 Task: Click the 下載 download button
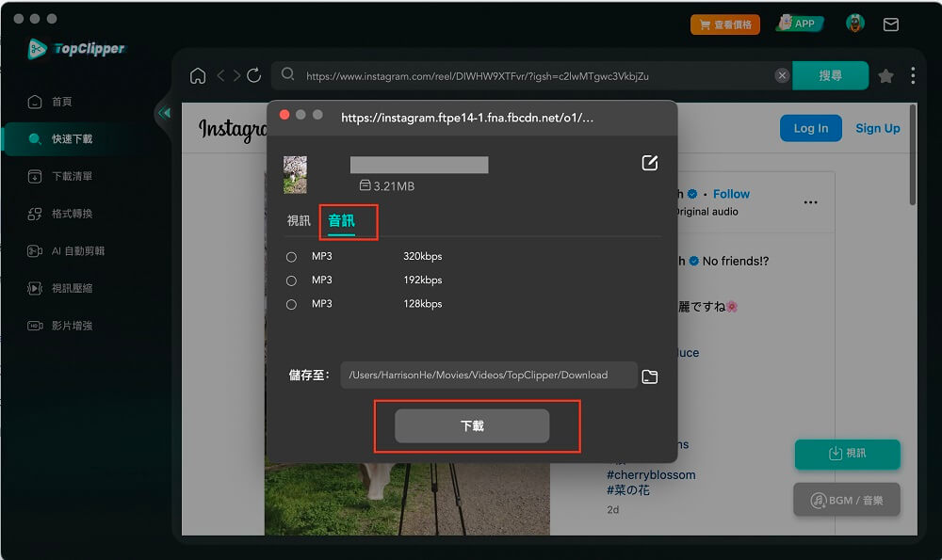472,426
